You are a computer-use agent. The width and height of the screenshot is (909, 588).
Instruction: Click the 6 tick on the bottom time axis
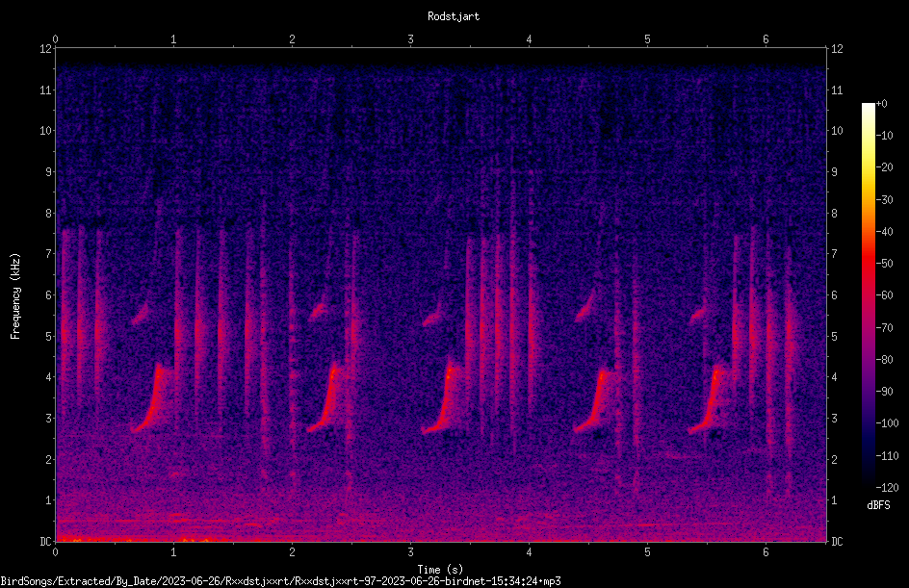[x=766, y=552]
